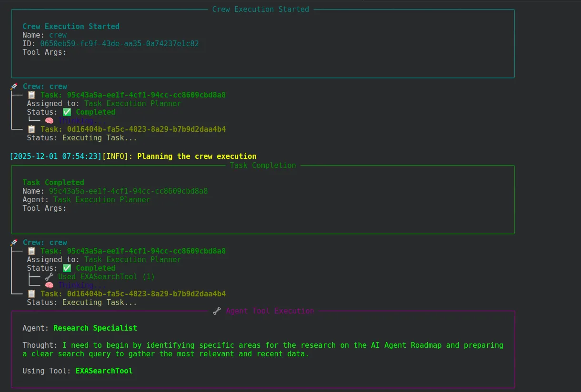Click the rocket icon in the upper Crew tree
This screenshot has width=581, height=392.
click(x=14, y=87)
